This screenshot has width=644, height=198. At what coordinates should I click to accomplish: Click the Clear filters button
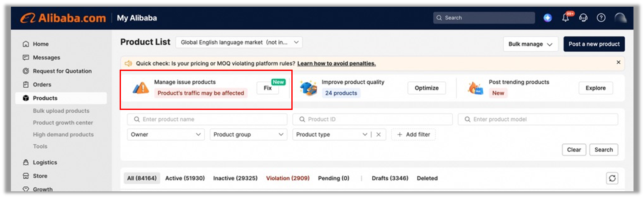574,150
